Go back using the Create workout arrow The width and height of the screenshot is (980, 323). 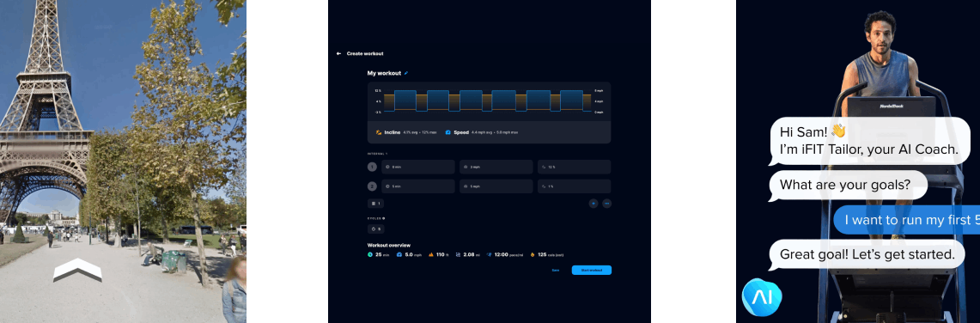click(x=338, y=54)
